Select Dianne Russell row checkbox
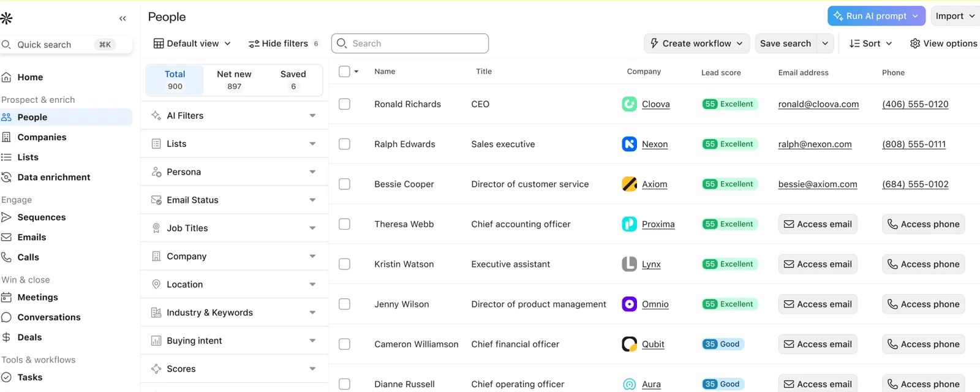Viewport: 980px width, 392px height. (x=344, y=384)
